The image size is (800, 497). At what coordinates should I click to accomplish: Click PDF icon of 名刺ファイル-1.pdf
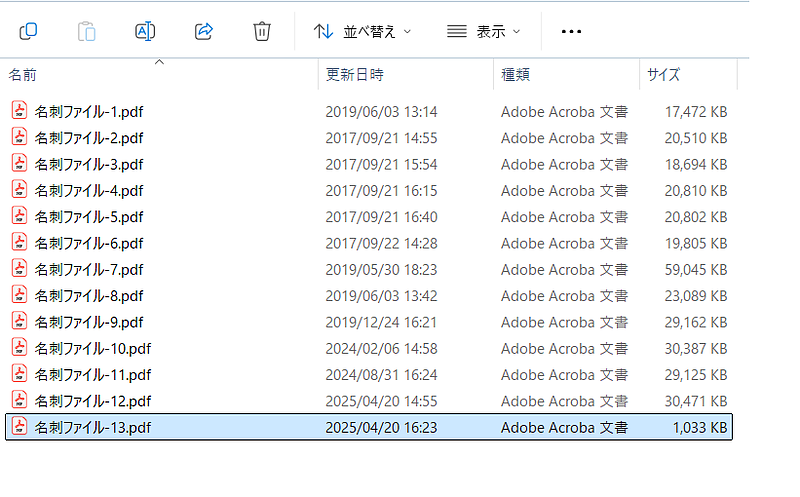click(x=19, y=111)
